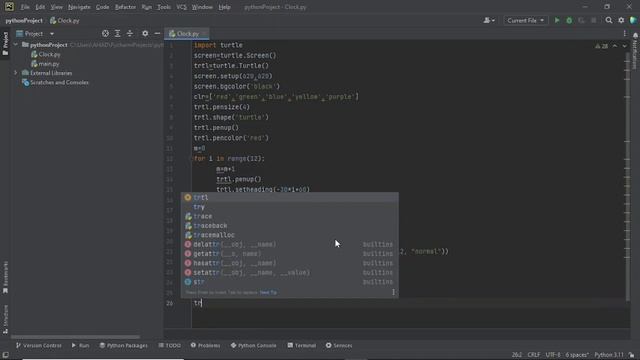This screenshot has width=640, height=360.
Task: Open the Run tool window
Action: coord(80,345)
